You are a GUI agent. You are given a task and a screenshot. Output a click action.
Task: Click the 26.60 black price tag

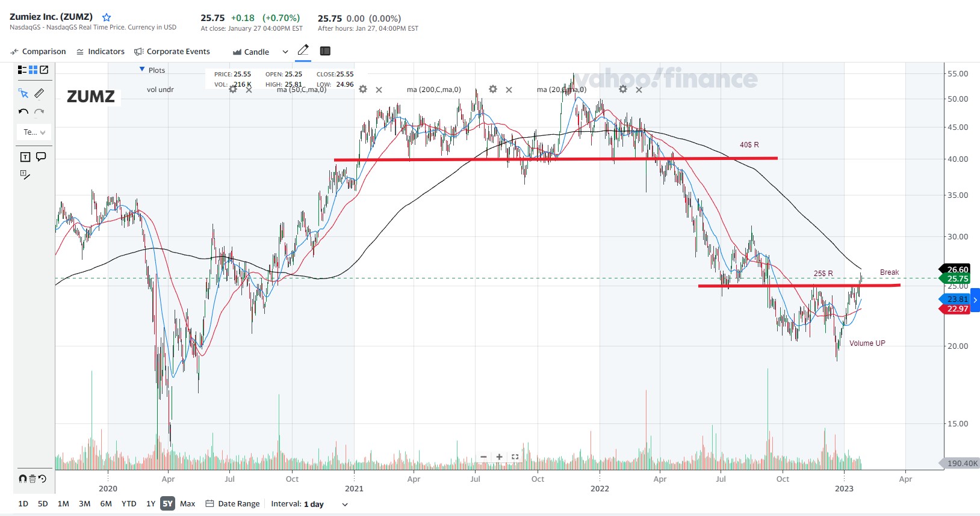tap(955, 269)
